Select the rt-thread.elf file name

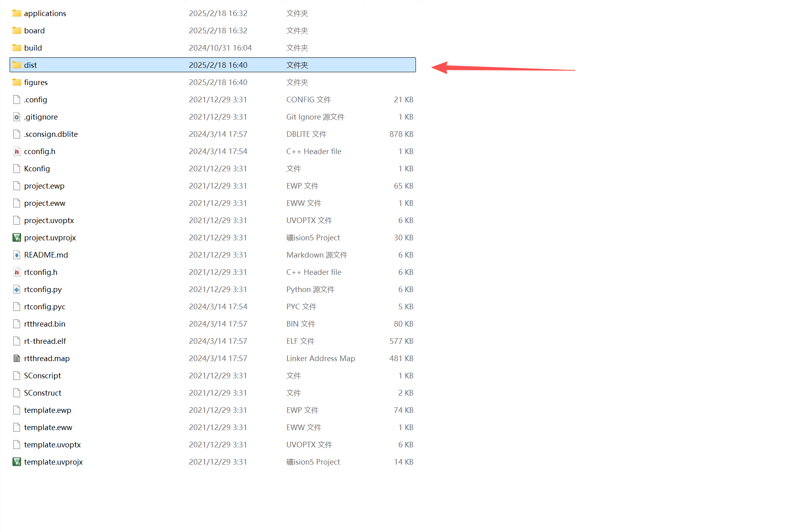45,341
